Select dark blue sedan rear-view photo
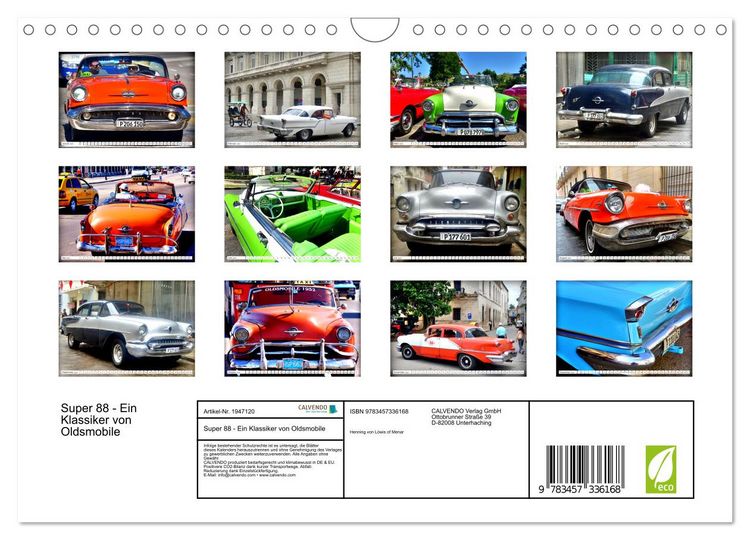The height and width of the screenshot is (540, 750). click(624, 100)
